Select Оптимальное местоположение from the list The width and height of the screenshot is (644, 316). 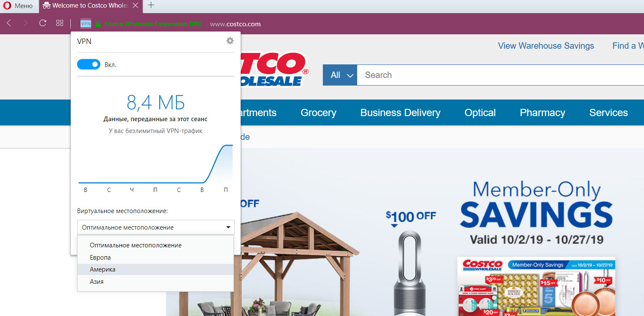[x=155, y=245]
